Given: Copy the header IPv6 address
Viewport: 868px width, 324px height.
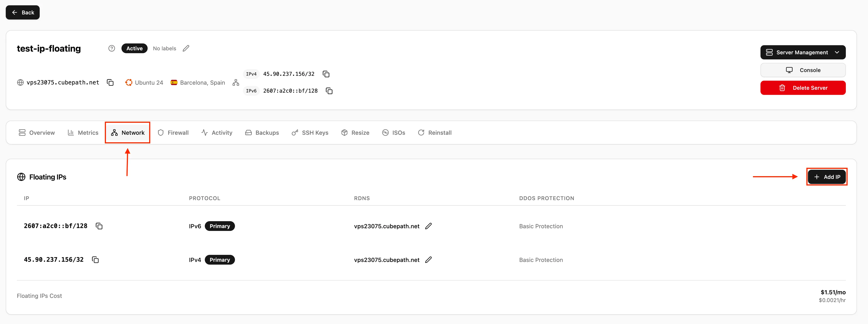Looking at the screenshot, I should (329, 91).
